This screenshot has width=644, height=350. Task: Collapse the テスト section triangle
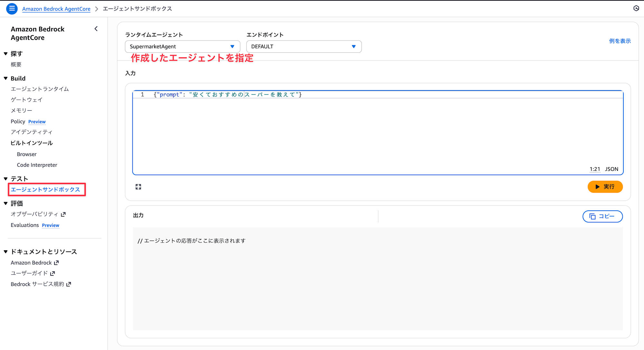point(6,179)
